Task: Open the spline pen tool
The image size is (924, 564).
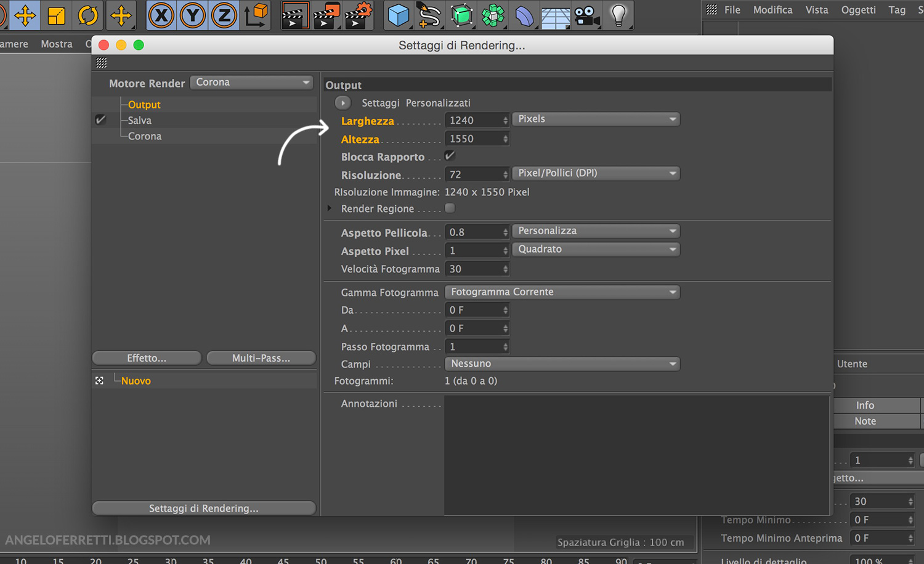Action: point(429,15)
